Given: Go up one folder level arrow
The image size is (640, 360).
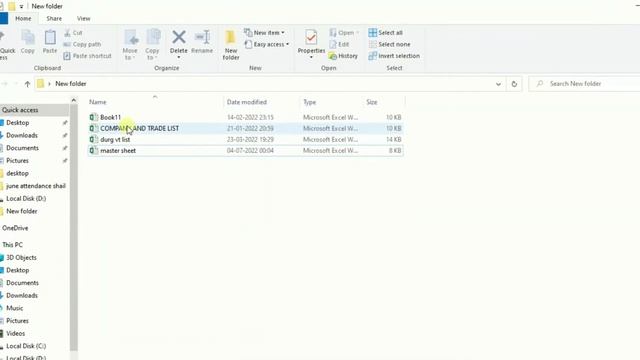Looking at the screenshot, I should 27,84.
